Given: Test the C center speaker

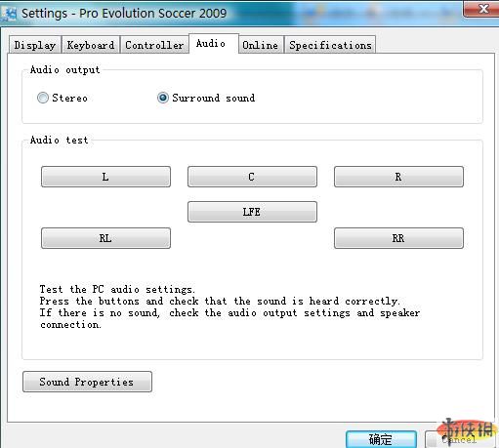Looking at the screenshot, I should pyautogui.click(x=252, y=177).
